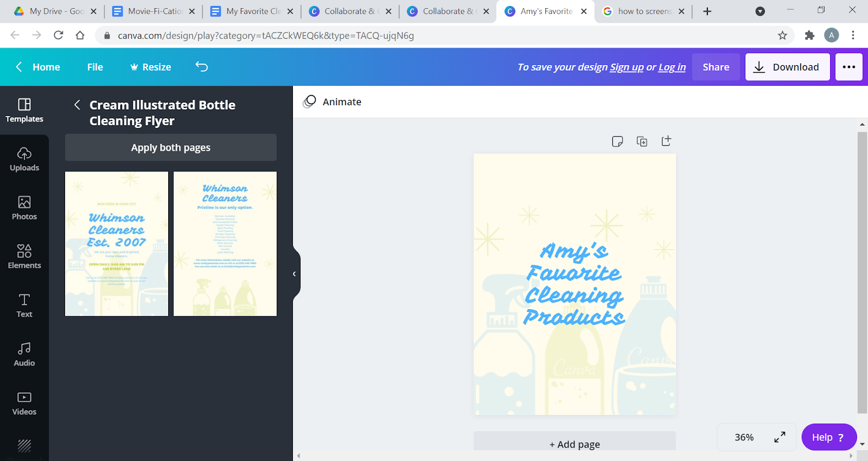The image size is (868, 461).
Task: Click the browser address bar
Action: click(x=439, y=35)
